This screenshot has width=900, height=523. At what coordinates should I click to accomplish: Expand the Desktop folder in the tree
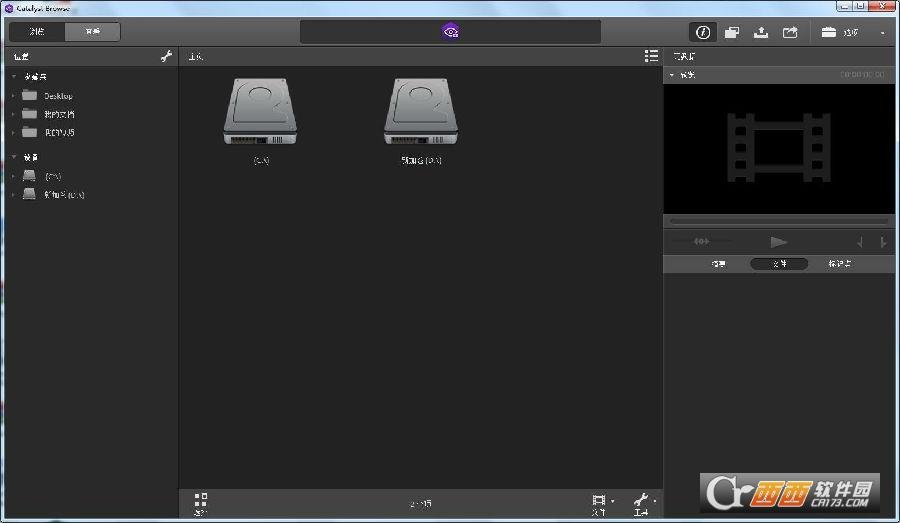click(14, 96)
